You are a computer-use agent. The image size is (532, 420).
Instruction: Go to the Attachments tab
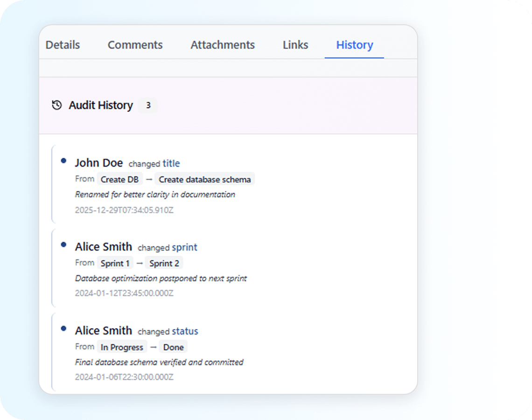pyautogui.click(x=223, y=45)
